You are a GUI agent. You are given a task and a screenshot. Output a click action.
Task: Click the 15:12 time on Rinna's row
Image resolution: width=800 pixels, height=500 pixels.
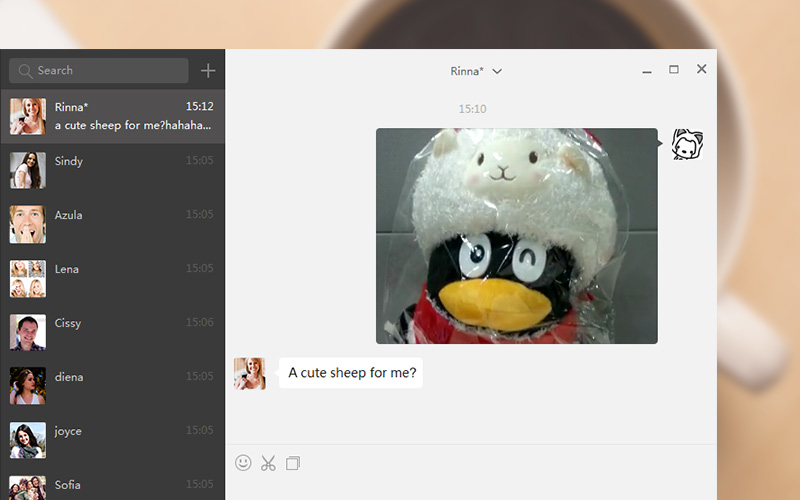(x=199, y=106)
